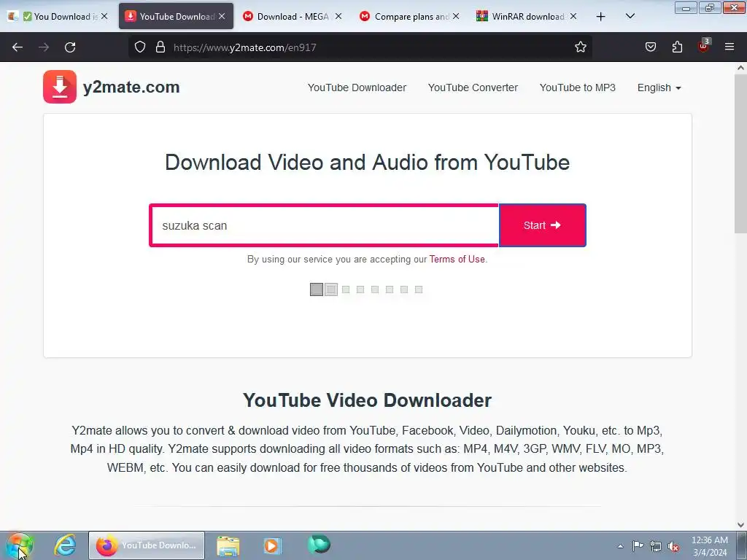Screen dimensions: 747x560
Task: Click the Start button to begin conversion
Action: point(542,225)
